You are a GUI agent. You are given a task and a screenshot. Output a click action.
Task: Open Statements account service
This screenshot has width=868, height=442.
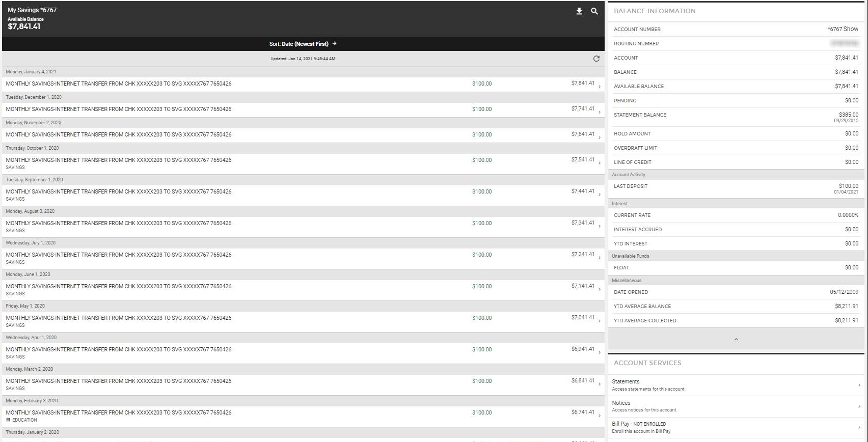[x=736, y=385]
